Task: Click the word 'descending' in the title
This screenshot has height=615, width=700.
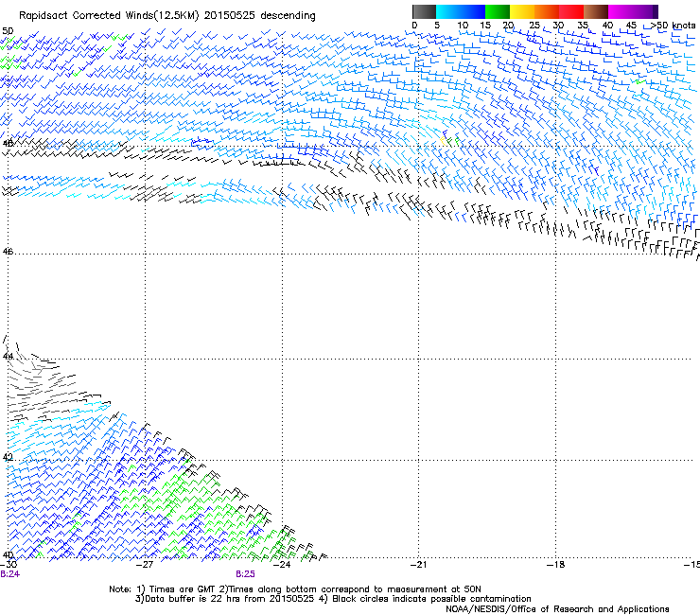Action: coord(288,16)
